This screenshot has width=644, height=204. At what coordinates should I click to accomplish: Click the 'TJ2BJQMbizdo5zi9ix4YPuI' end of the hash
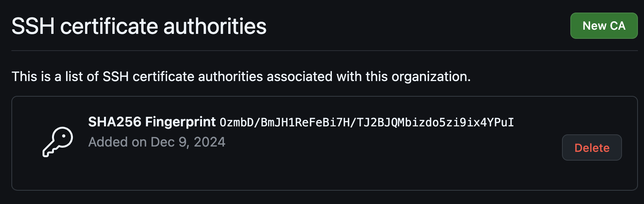pyautogui.click(x=435, y=123)
